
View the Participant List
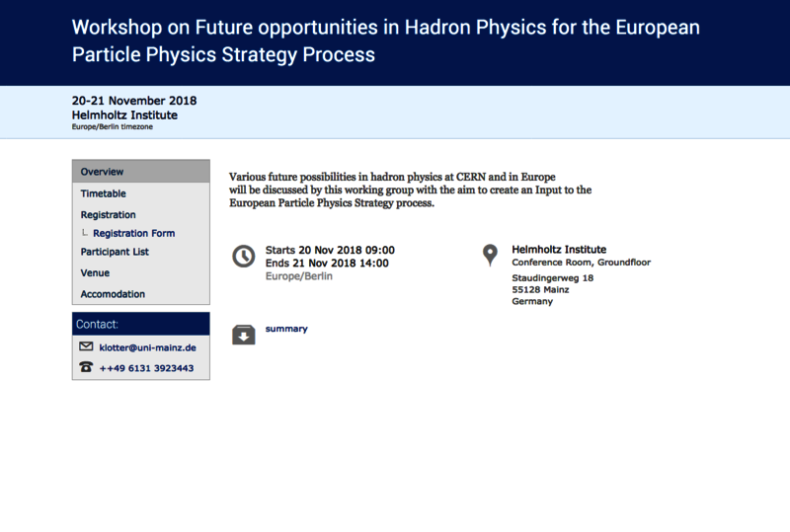point(115,252)
